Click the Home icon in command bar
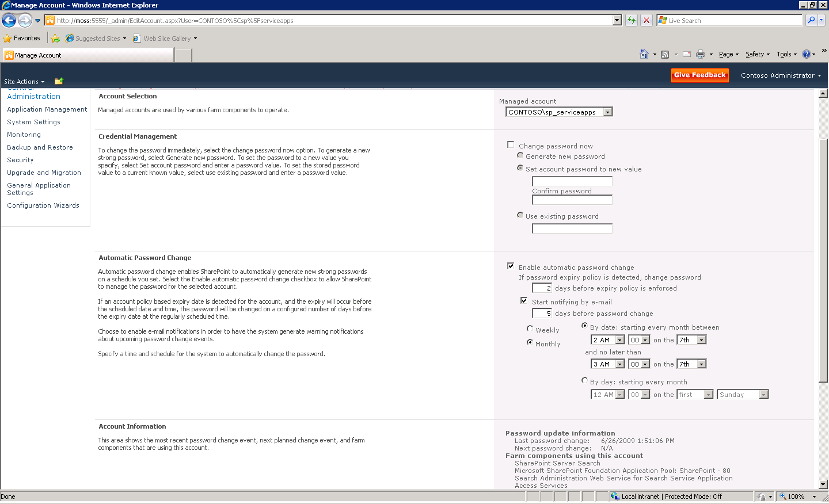 coord(644,54)
